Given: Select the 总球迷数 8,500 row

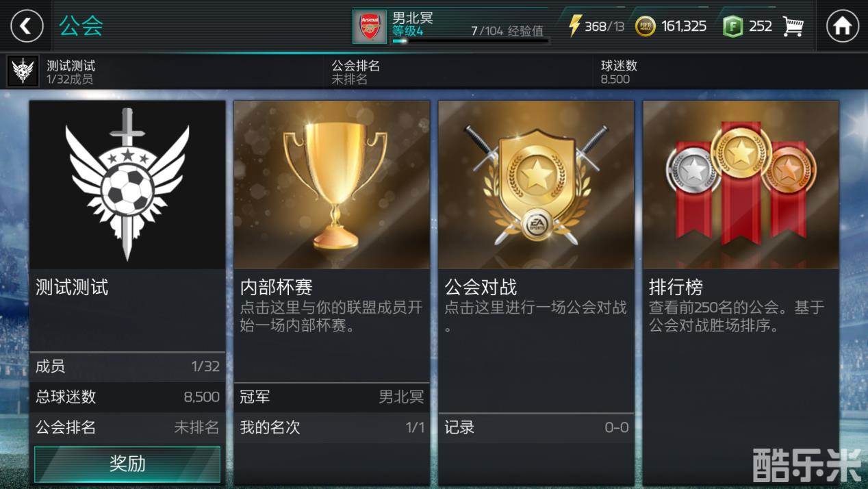Looking at the screenshot, I should pos(127,397).
